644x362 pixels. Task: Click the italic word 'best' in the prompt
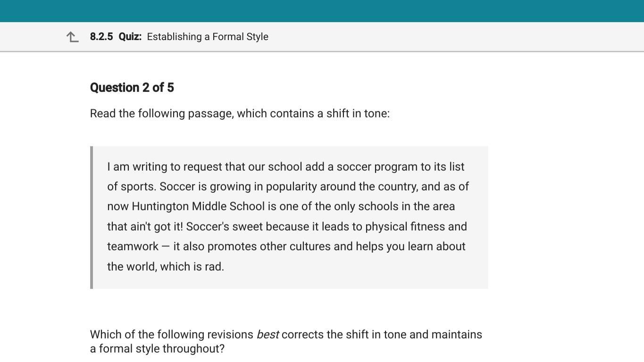(x=268, y=335)
